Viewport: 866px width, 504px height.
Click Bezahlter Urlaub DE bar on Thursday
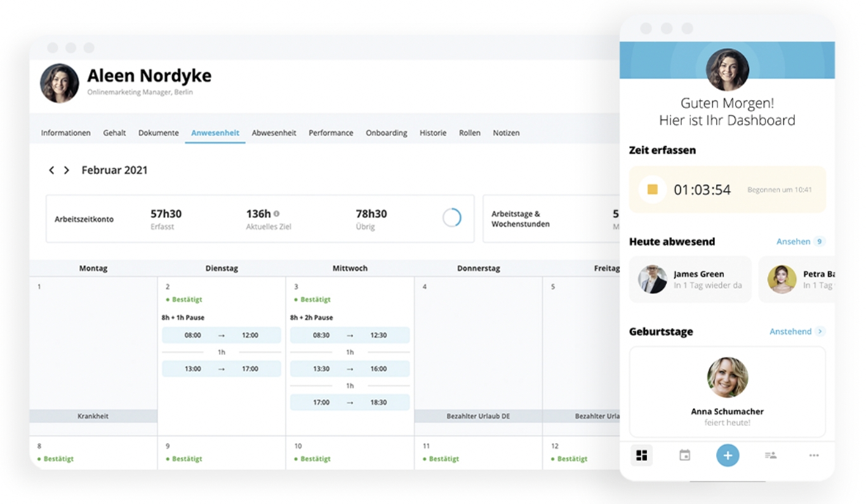(478, 416)
